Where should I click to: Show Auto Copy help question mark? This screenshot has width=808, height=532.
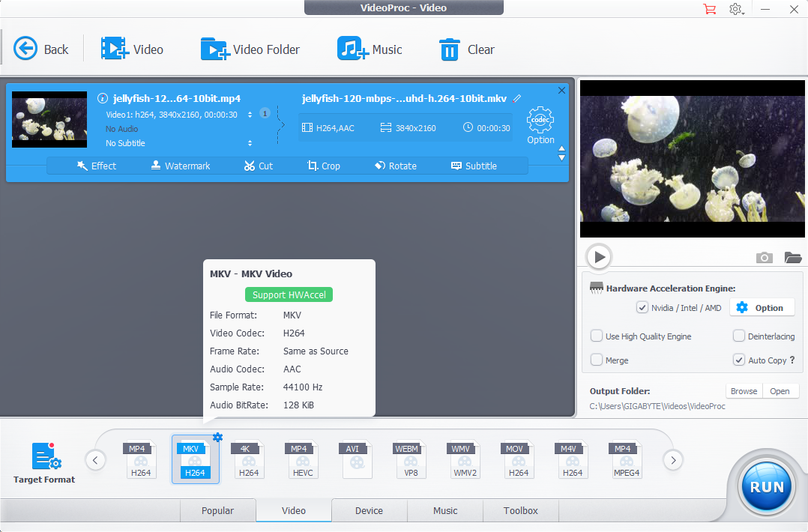point(792,360)
